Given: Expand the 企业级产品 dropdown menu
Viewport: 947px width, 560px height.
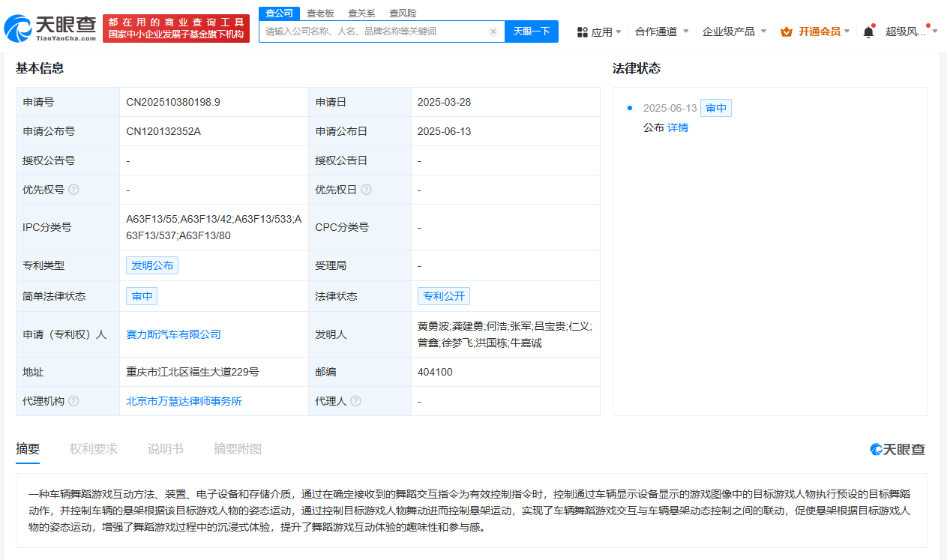Looking at the screenshot, I should click(x=734, y=31).
